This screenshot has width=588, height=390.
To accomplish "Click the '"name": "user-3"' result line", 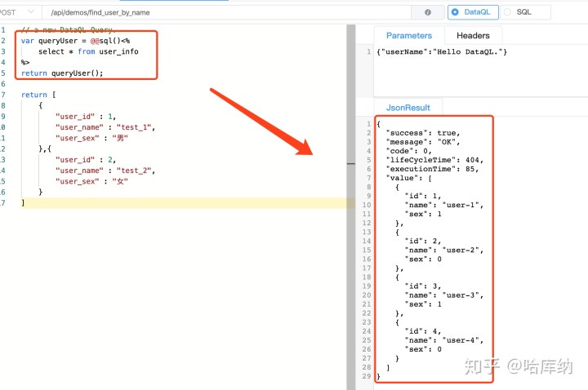I will [444, 295].
